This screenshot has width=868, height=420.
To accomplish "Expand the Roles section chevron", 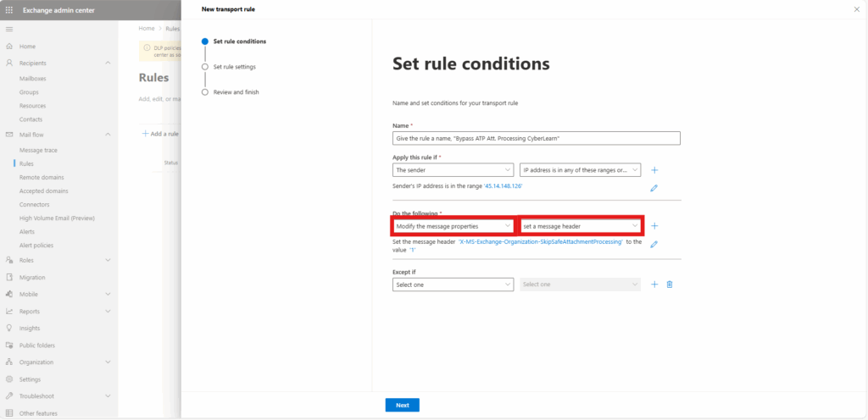I will pyautogui.click(x=108, y=260).
